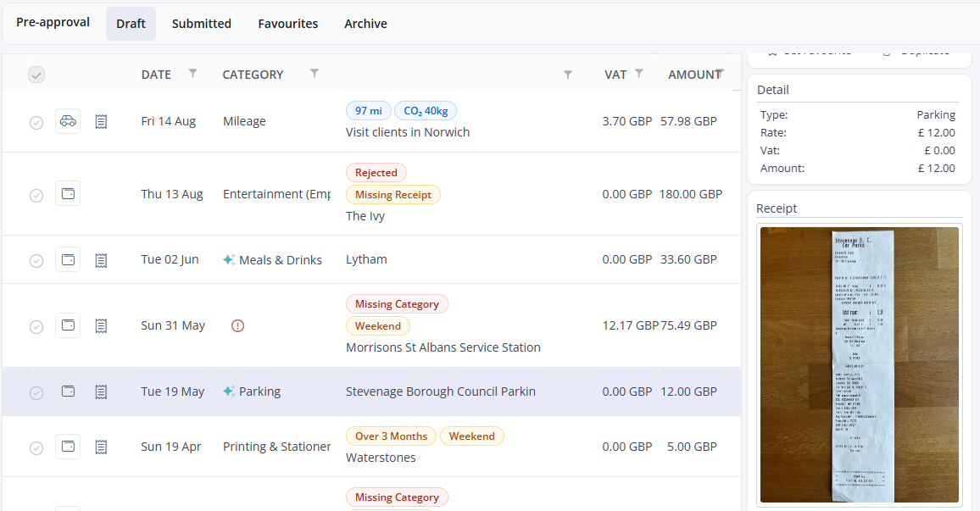980x511 pixels.
Task: Open the VAT column filter
Action: (x=638, y=73)
